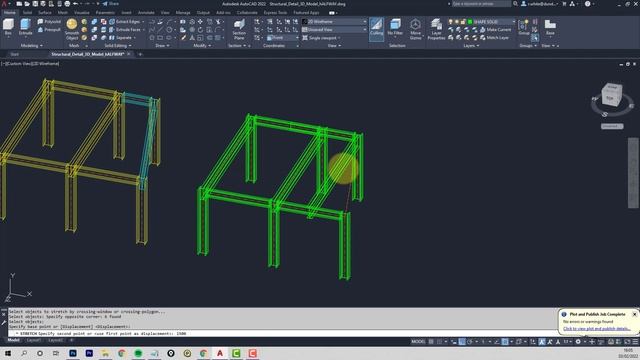Image resolution: width=640 pixels, height=360 pixels.
Task: Expand the Solid Editing panel dropdown
Action: coord(118,46)
